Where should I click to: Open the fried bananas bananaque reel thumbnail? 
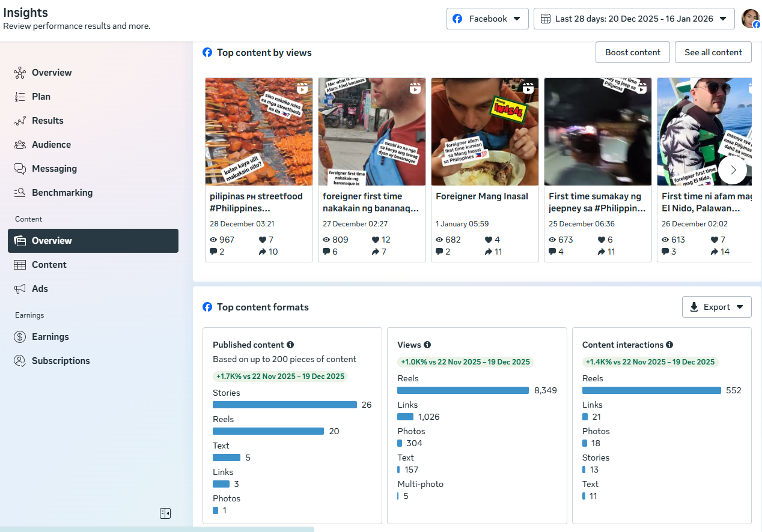click(x=372, y=131)
